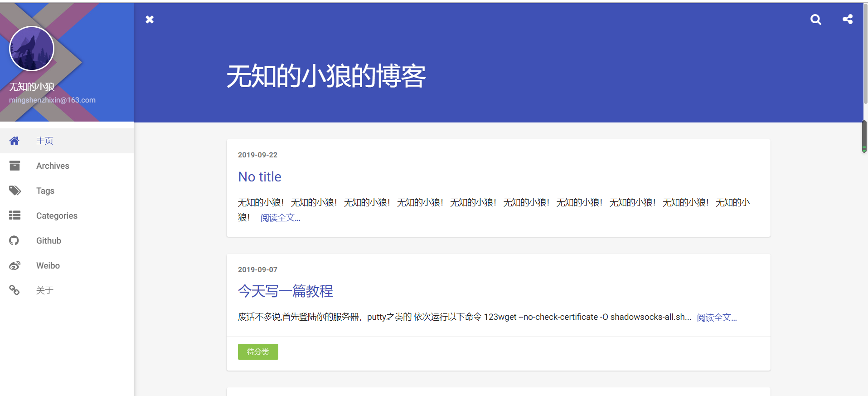The image size is (868, 396).
Task: Click the link icon beside 关于
Action: tap(15, 290)
